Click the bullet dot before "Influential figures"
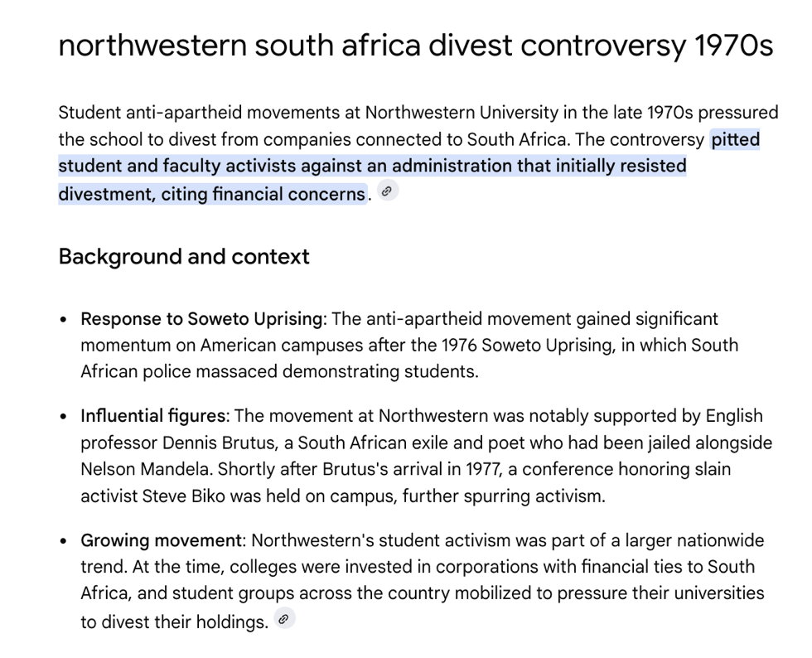This screenshot has height=658, width=812. 63,417
